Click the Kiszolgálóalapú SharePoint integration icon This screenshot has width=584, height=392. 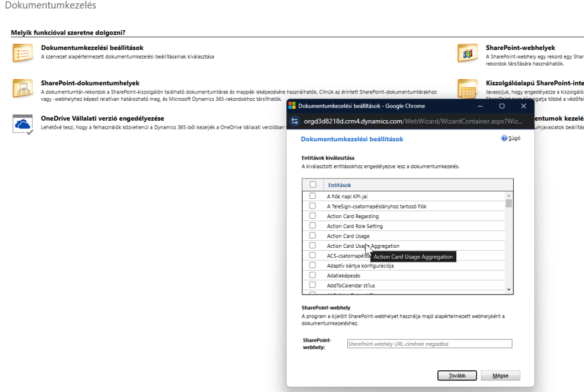click(x=468, y=88)
